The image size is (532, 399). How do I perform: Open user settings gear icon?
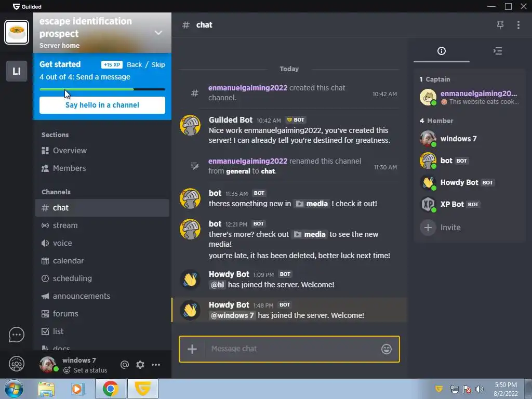(x=140, y=365)
